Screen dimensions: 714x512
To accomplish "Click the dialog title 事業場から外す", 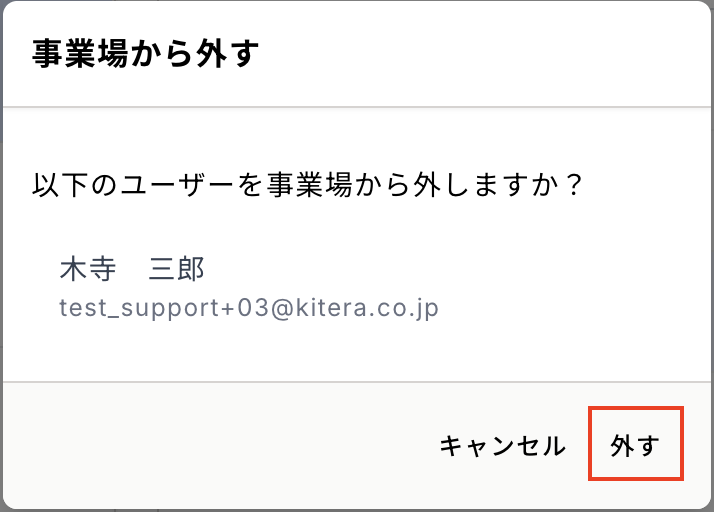I will point(146,54).
